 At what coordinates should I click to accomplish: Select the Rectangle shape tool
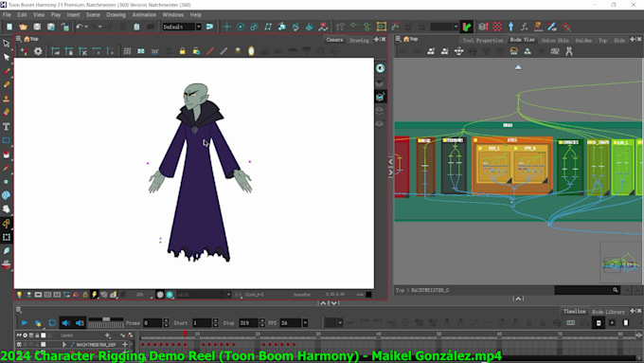pyautogui.click(x=7, y=140)
